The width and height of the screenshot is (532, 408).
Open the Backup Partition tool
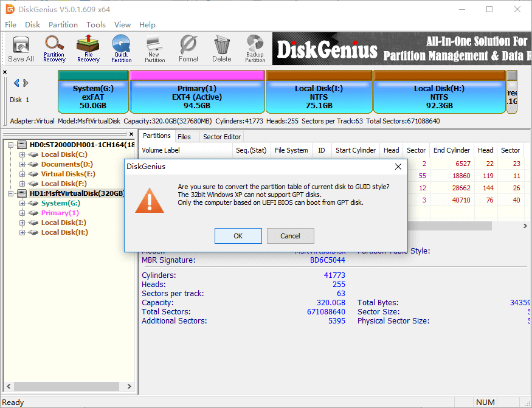(255, 49)
